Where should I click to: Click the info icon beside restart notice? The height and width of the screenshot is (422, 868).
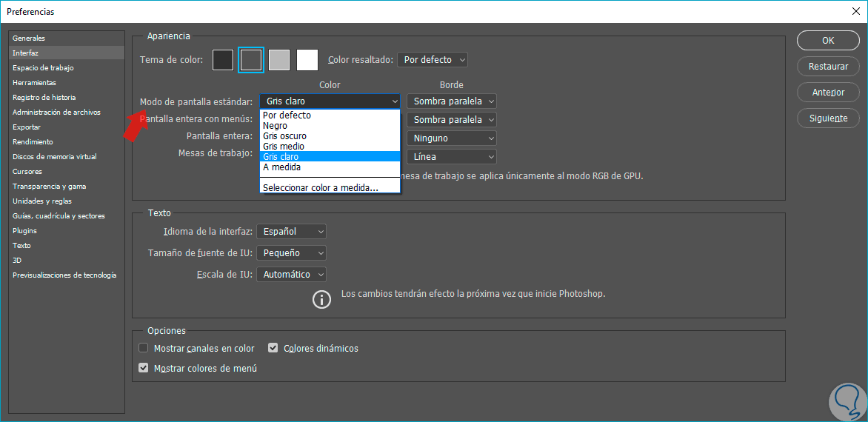coord(321,299)
